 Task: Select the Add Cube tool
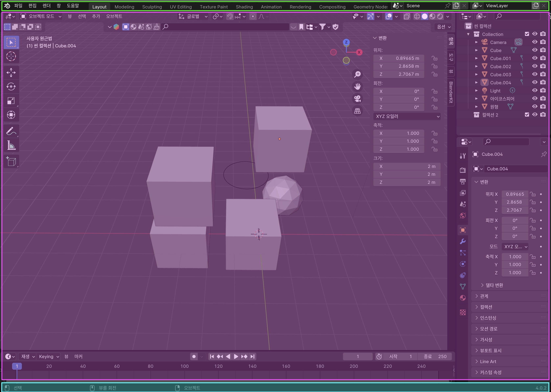pyautogui.click(x=11, y=161)
